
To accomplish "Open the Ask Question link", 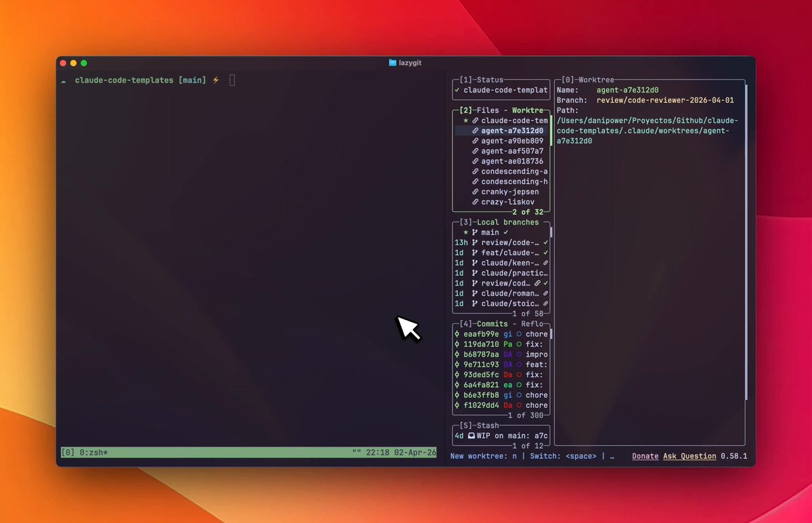I will [x=690, y=456].
